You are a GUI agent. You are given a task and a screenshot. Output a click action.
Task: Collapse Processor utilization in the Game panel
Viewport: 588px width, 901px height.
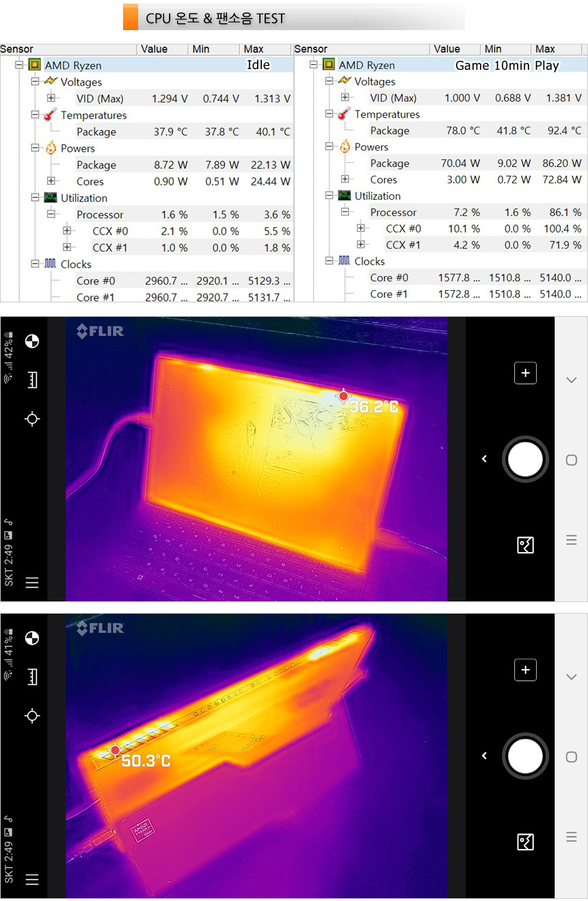coord(345,212)
